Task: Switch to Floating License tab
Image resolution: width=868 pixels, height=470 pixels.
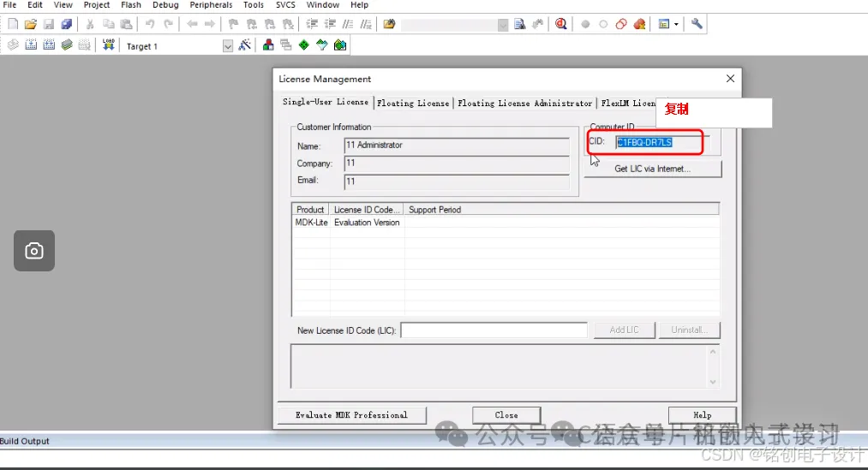Action: pos(413,104)
